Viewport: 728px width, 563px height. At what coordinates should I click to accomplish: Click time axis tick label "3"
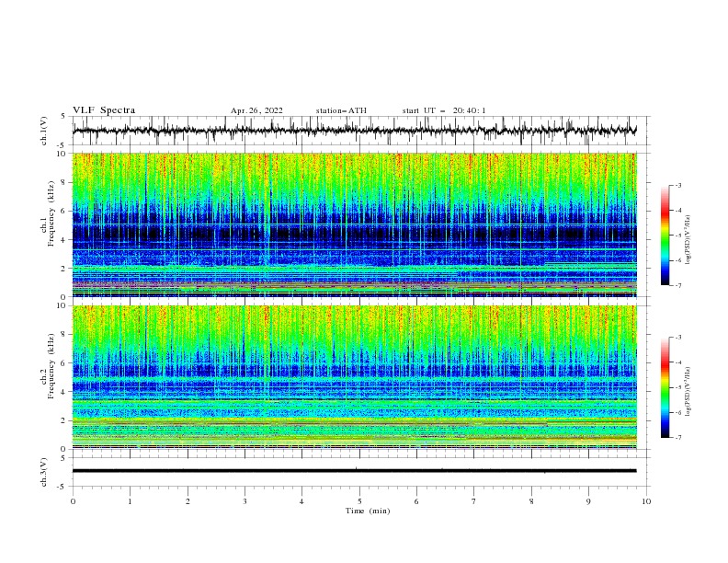pos(245,501)
